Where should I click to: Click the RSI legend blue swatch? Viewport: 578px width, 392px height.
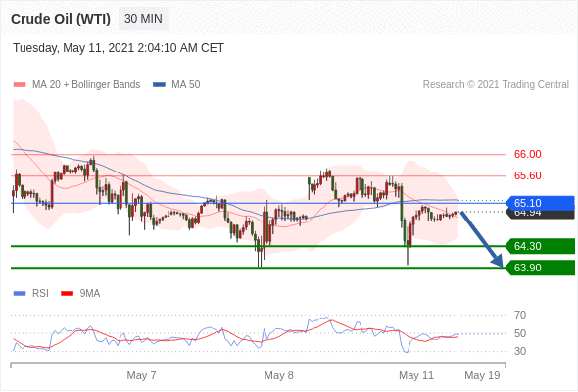click(x=20, y=294)
